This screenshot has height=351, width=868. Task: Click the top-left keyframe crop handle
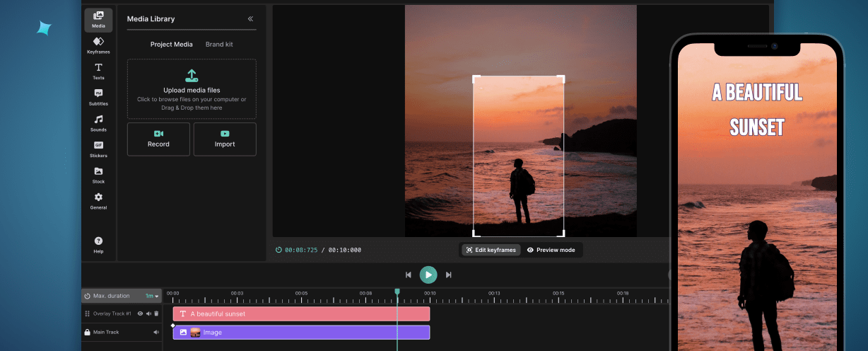pos(476,79)
